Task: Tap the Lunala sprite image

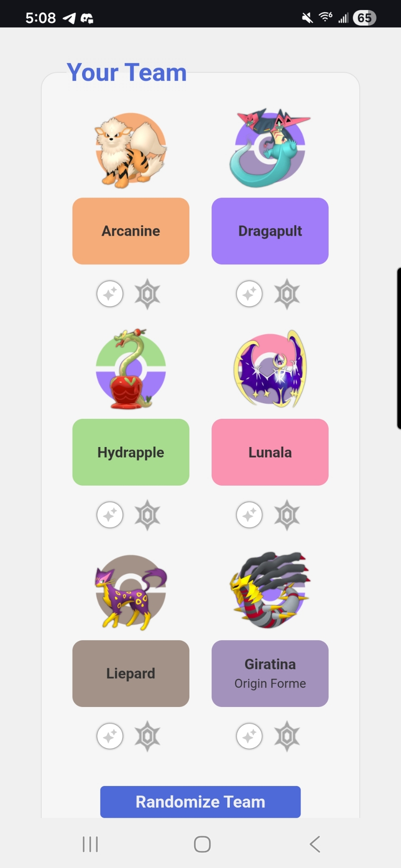Action: click(x=270, y=369)
